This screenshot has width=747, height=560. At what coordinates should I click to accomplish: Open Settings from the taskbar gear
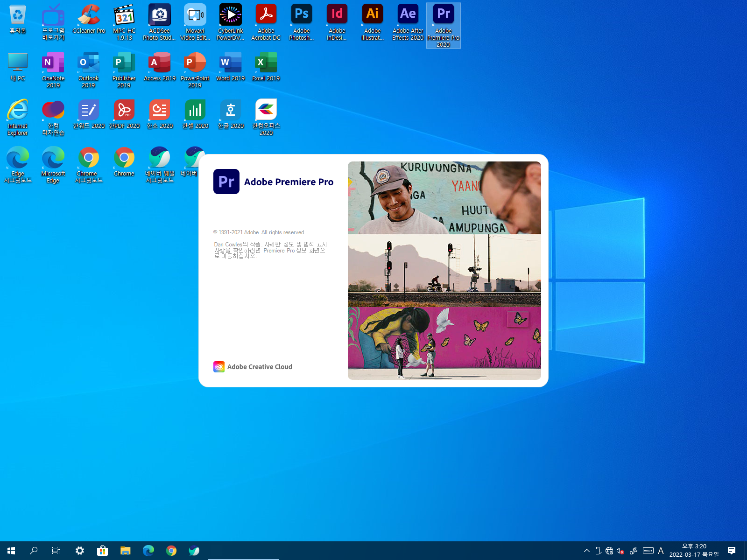(x=80, y=551)
